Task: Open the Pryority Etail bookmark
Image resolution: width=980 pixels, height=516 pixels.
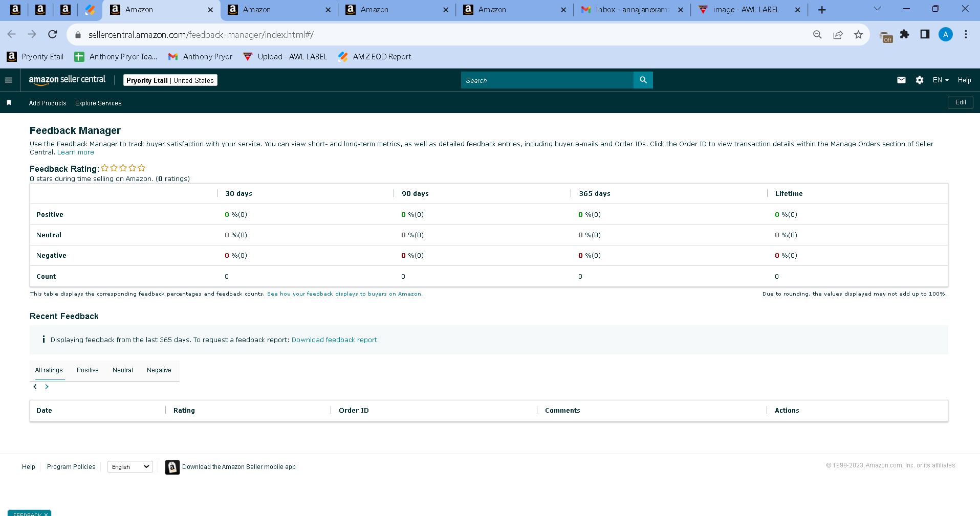Action: tap(35, 57)
